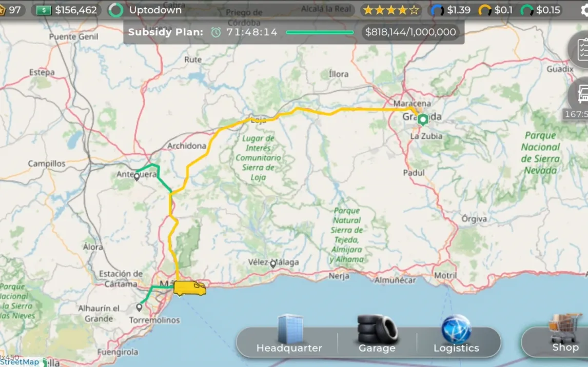
Task: Click the Subsidy Plan $818,144/1,000,000 amount
Action: (410, 32)
